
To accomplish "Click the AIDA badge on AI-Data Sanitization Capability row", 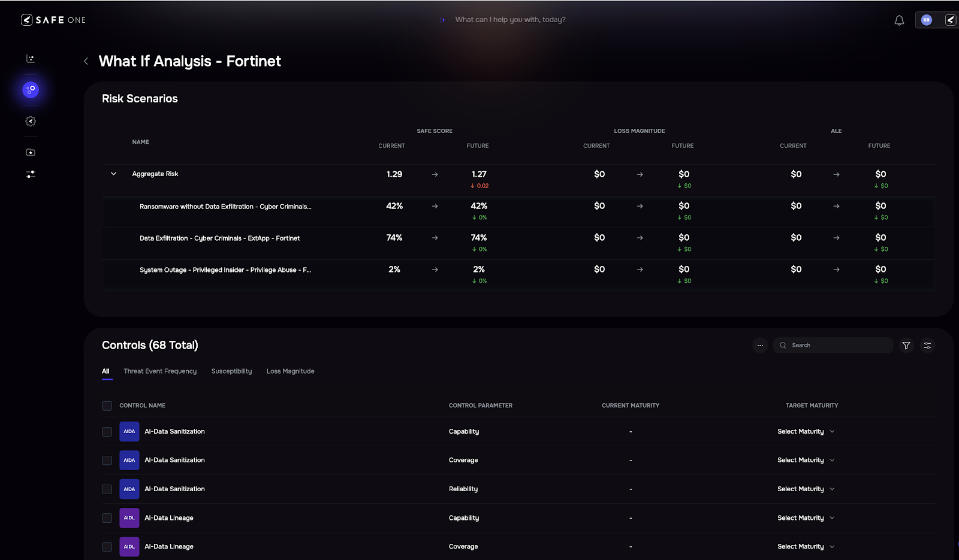I will (x=129, y=431).
